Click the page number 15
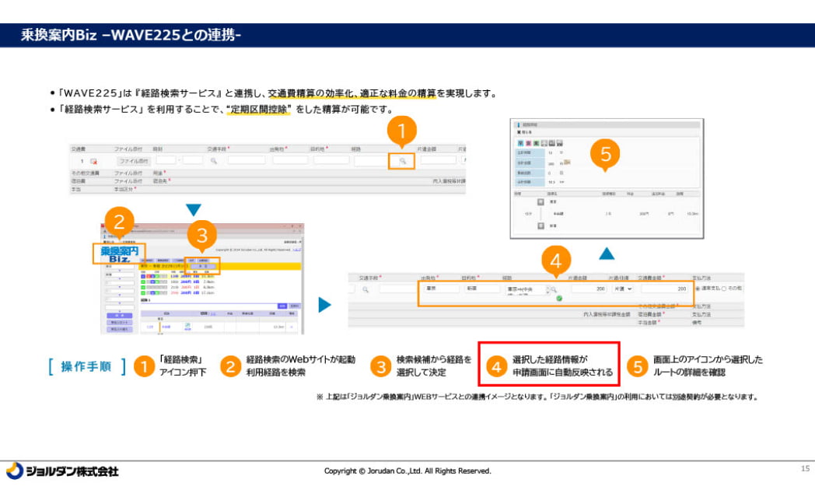The height and width of the screenshot is (504, 815). (805, 469)
